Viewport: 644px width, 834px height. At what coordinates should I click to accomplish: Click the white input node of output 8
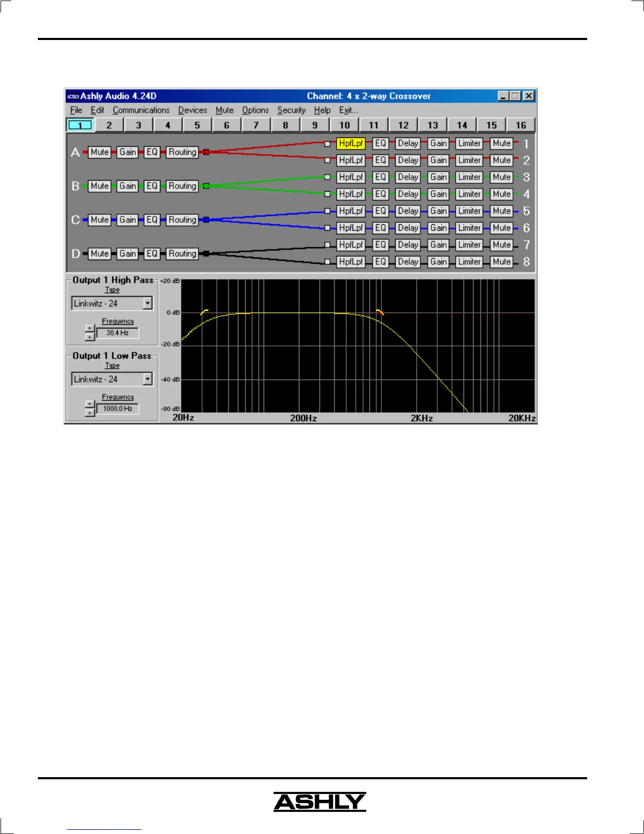coord(327,261)
